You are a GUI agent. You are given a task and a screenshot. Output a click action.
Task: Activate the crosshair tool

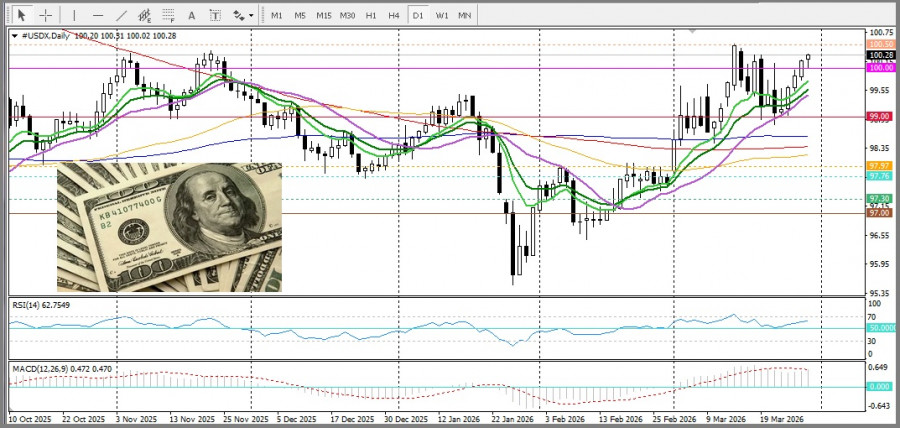tap(46, 16)
